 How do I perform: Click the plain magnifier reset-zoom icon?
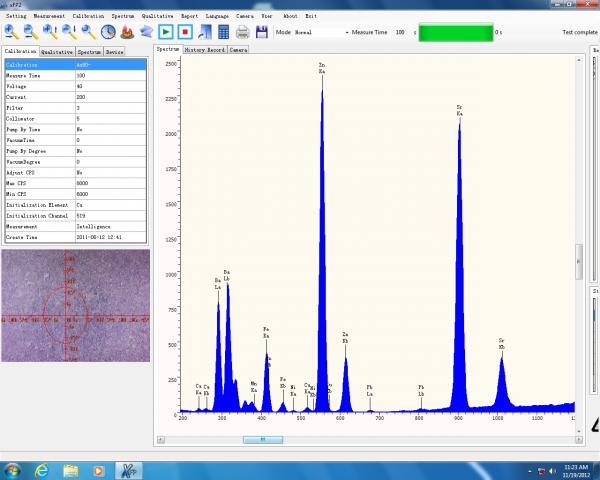(89, 32)
